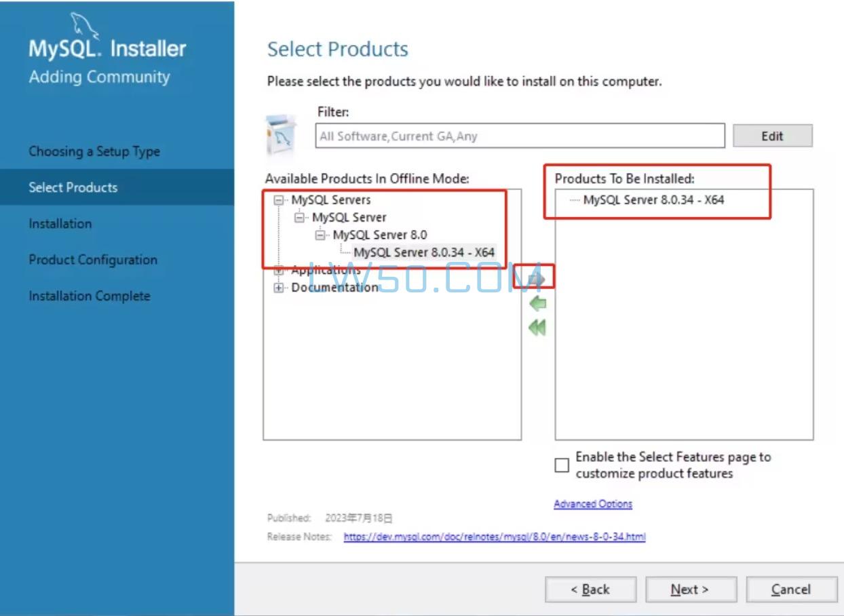
Task: Click the green right arrow to add product
Action: click(x=537, y=277)
